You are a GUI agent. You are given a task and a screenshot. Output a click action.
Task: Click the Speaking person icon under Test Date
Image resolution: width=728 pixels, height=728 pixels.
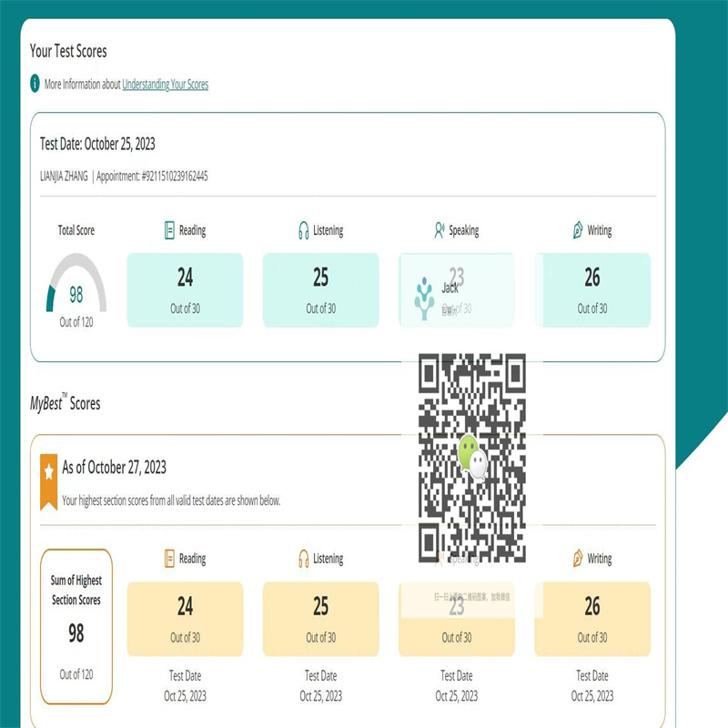(x=440, y=231)
